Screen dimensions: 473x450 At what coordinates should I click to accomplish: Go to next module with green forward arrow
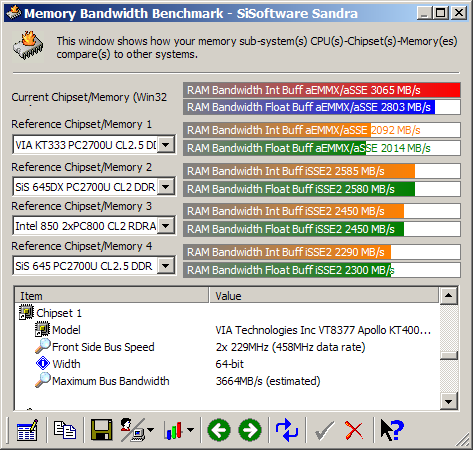pyautogui.click(x=250, y=430)
